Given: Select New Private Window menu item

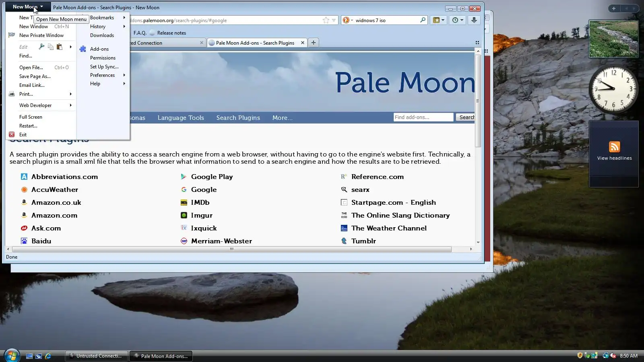Looking at the screenshot, I should point(41,35).
